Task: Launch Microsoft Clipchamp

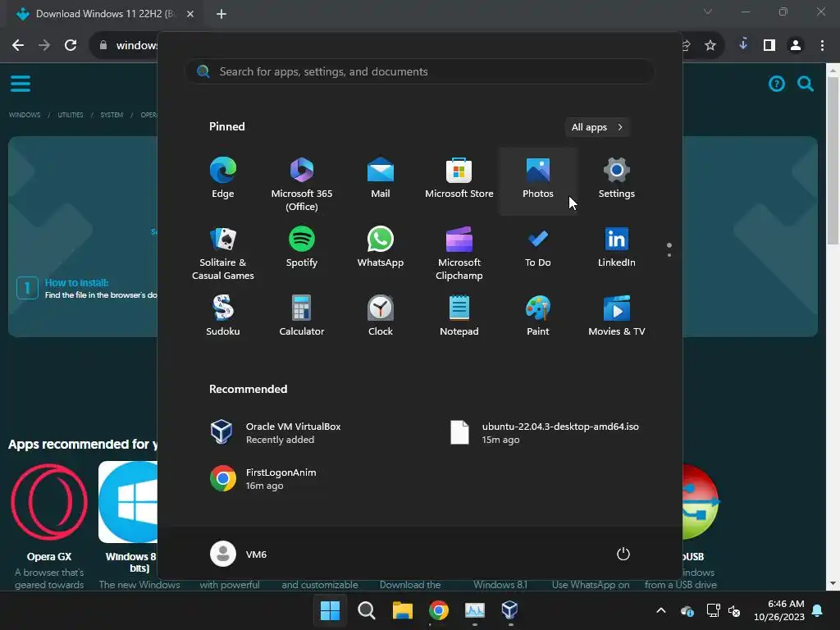Action: pyautogui.click(x=459, y=252)
